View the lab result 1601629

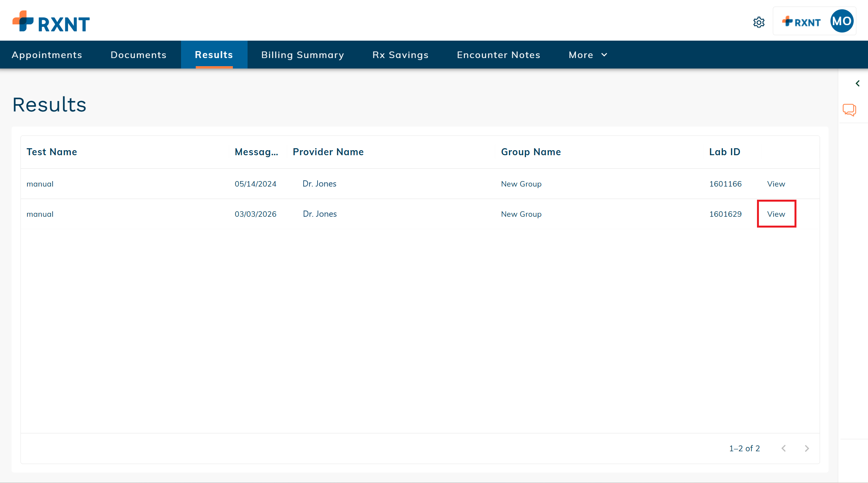click(x=776, y=214)
